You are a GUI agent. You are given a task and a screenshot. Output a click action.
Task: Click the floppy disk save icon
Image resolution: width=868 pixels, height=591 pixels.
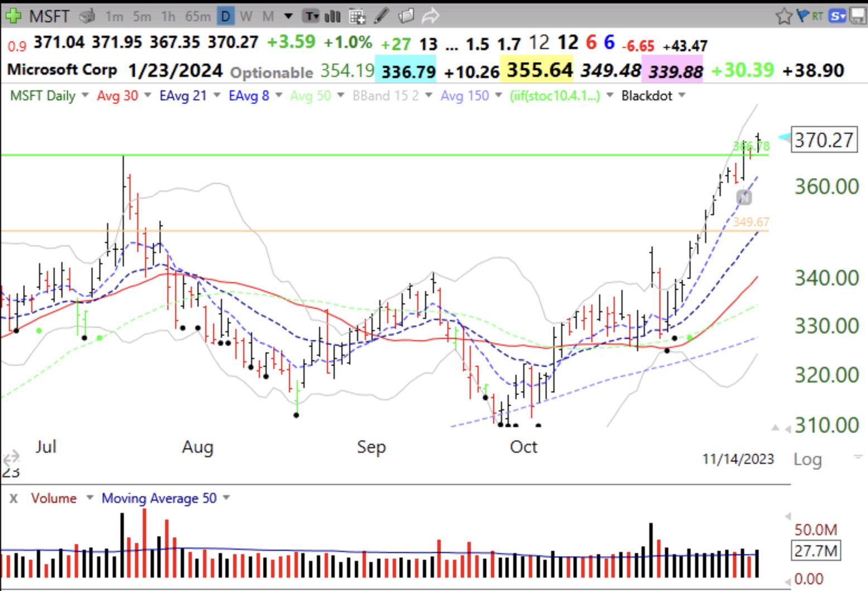point(858,16)
